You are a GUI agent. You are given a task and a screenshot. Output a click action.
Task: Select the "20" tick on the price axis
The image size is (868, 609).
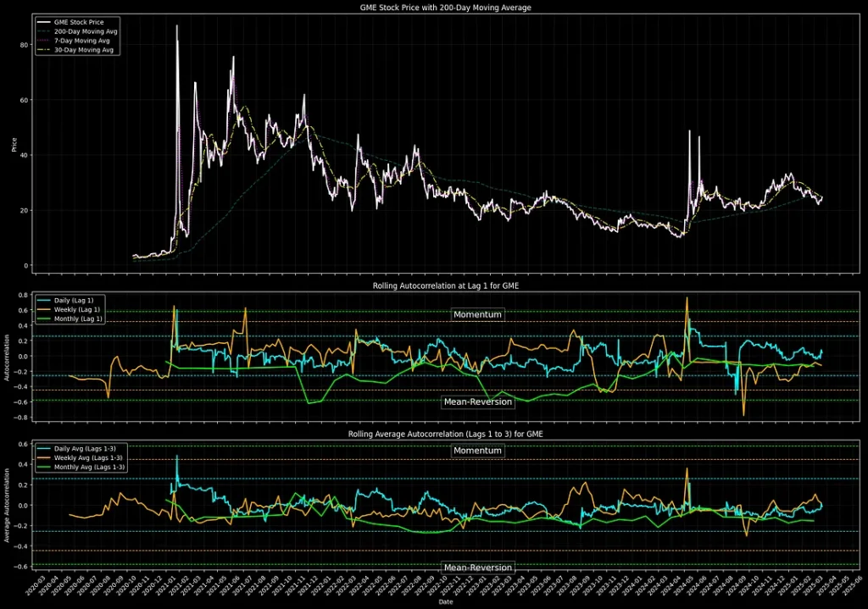click(24, 211)
